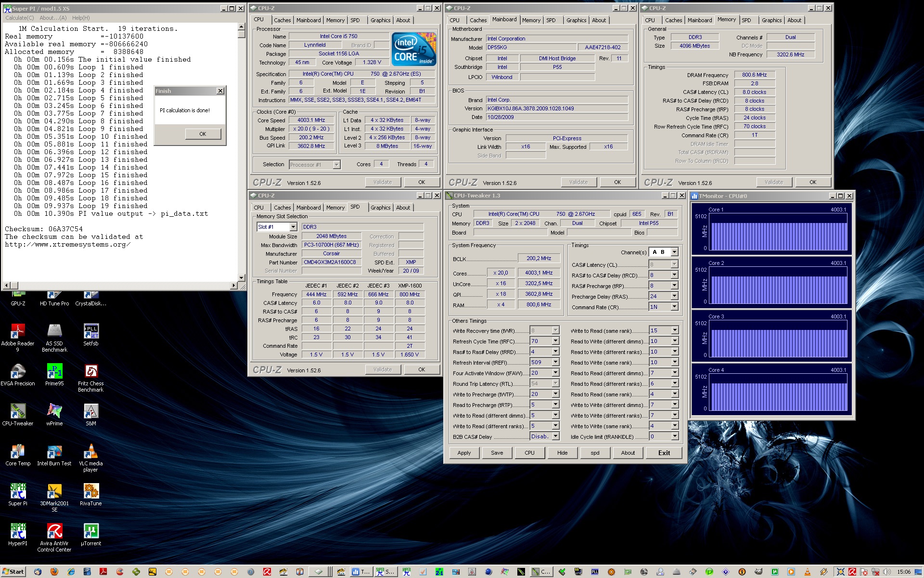
Task: Click the Windows Start button
Action: pos(13,572)
